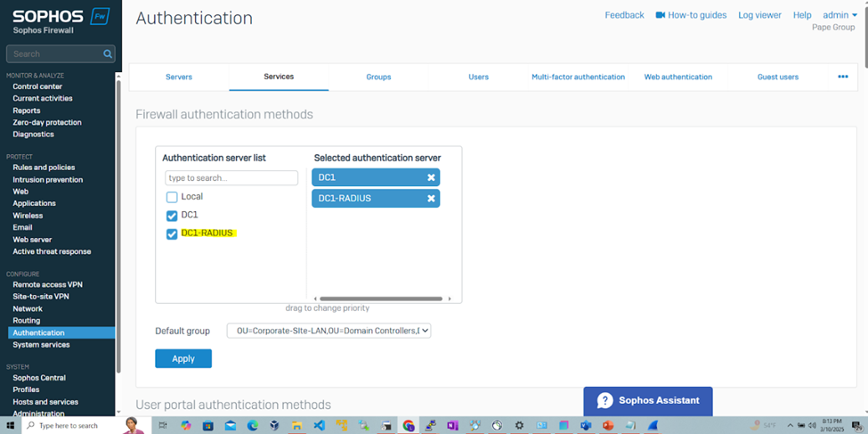The height and width of the screenshot is (434, 868).
Task: Click the search magnifier icon in sidebar
Action: coord(108,53)
